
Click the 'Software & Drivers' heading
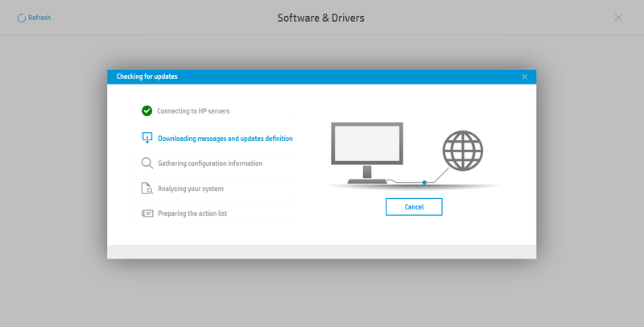coord(320,18)
